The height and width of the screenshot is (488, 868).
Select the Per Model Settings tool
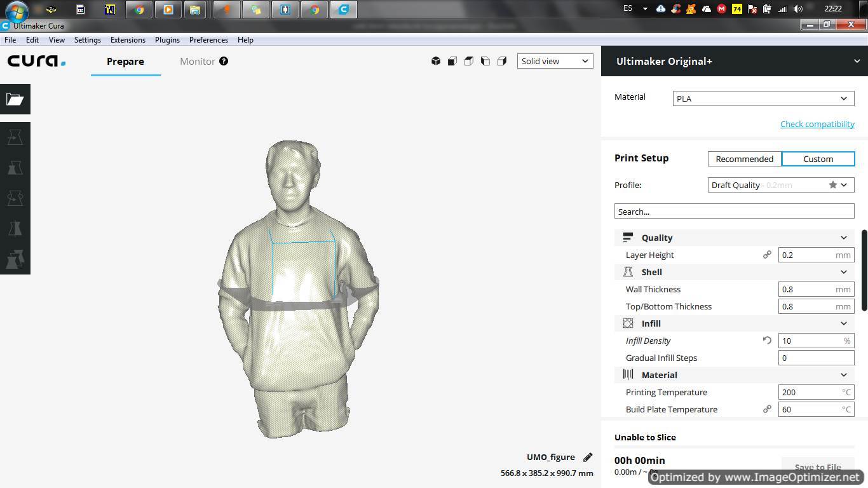[15, 259]
